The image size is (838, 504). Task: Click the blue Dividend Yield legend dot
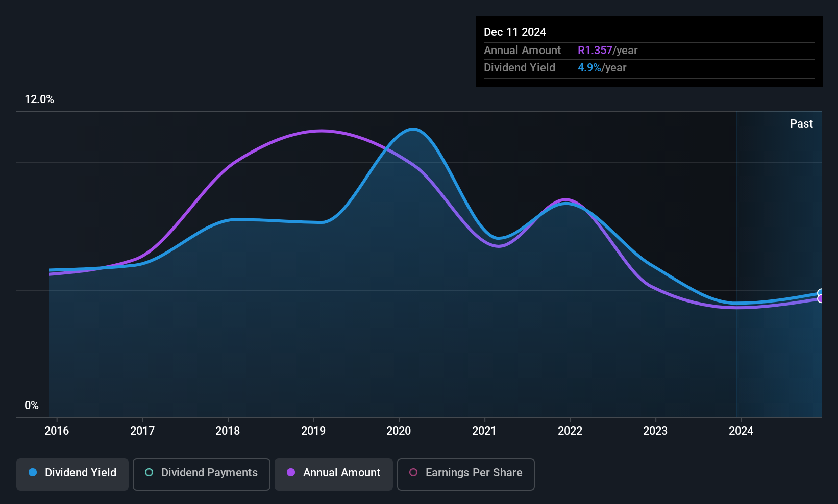(33, 472)
